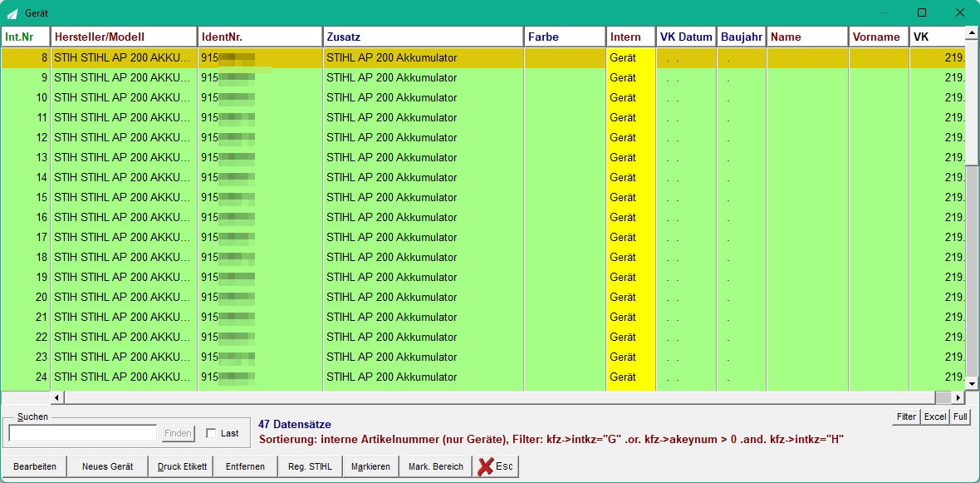The image size is (980, 483).
Task: Click Zusatz cell in row 16
Action: (423, 218)
